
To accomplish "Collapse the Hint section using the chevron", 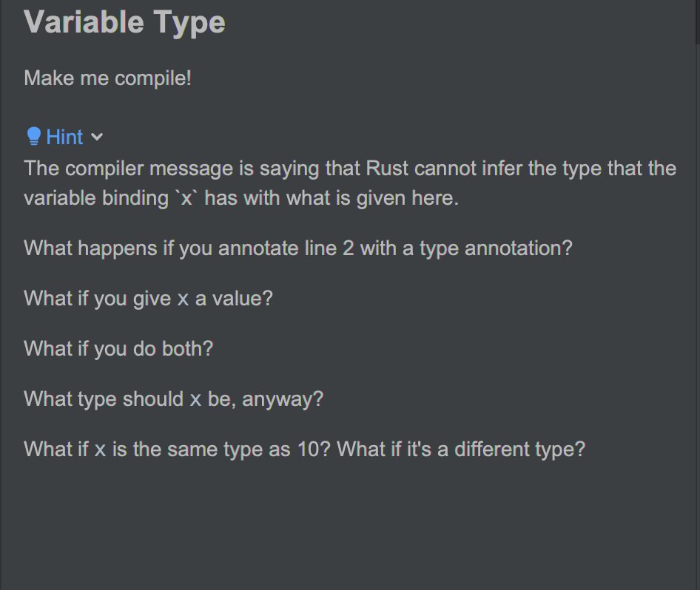I will coord(97,137).
